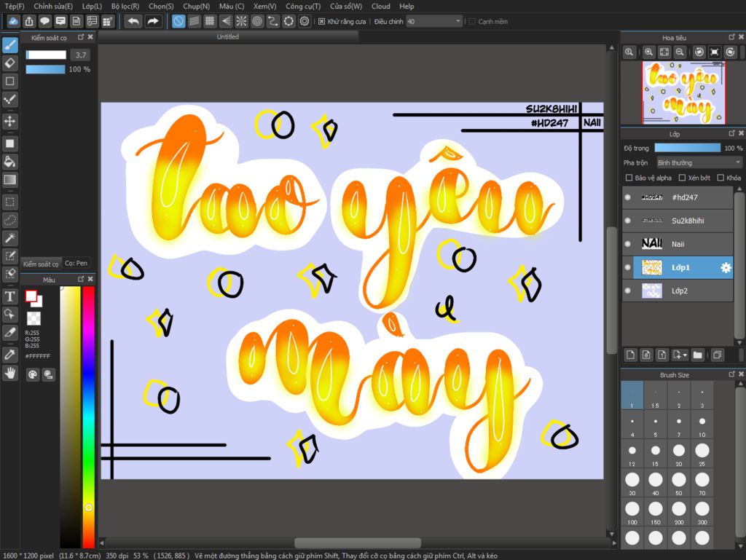Switch to the Cọ: Pen tab
Screen dimensions: 746x560
click(x=76, y=263)
